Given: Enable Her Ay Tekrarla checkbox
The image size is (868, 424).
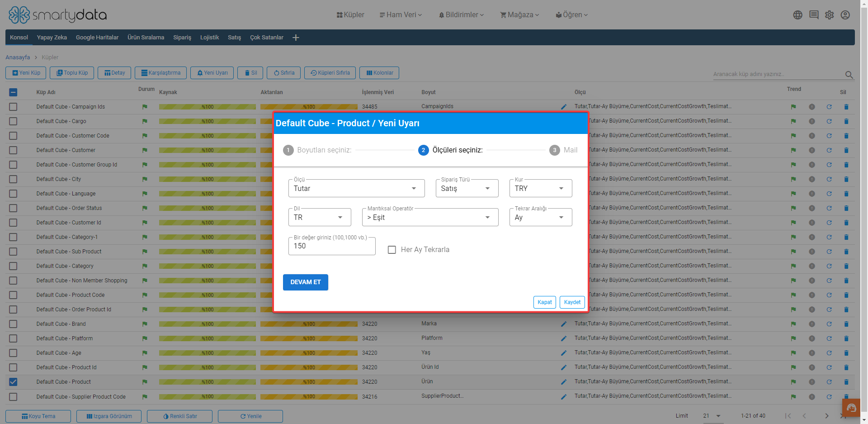Looking at the screenshot, I should point(392,250).
